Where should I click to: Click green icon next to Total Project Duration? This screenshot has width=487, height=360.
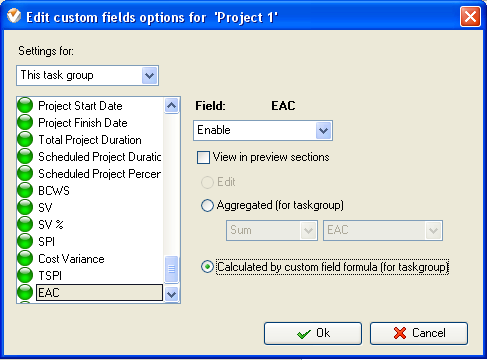pyautogui.click(x=25, y=139)
